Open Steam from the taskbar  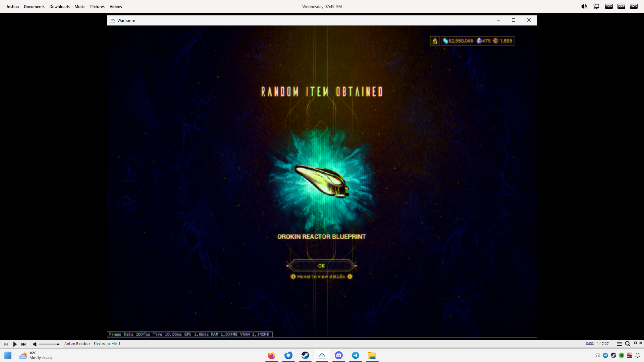tap(305, 355)
